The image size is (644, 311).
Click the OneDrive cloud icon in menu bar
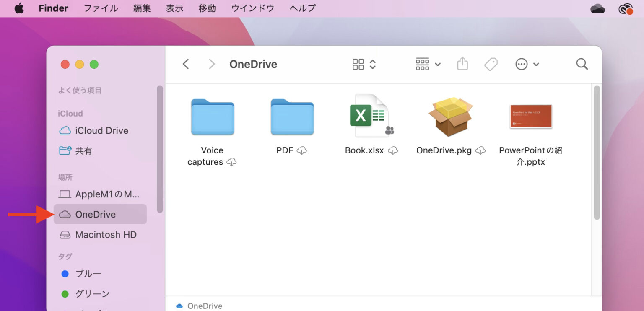[x=597, y=8]
